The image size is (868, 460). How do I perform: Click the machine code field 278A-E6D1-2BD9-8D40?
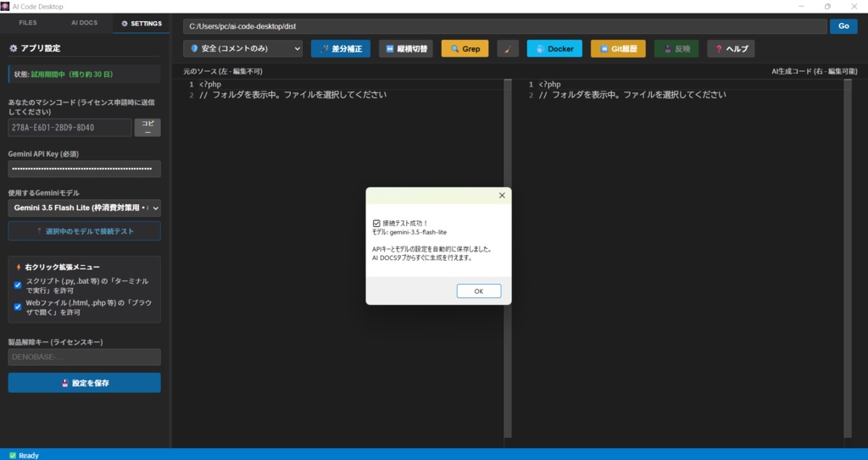70,127
